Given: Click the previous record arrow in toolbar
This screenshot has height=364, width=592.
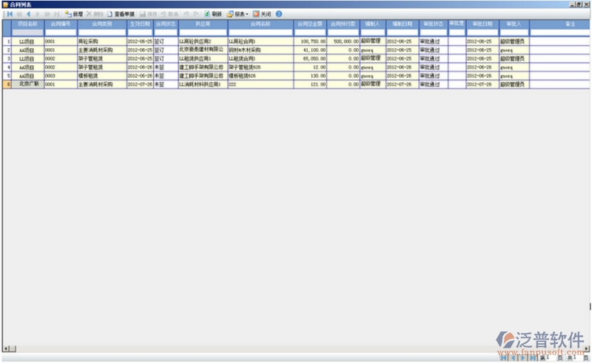Looking at the screenshot, I should click(x=29, y=14).
